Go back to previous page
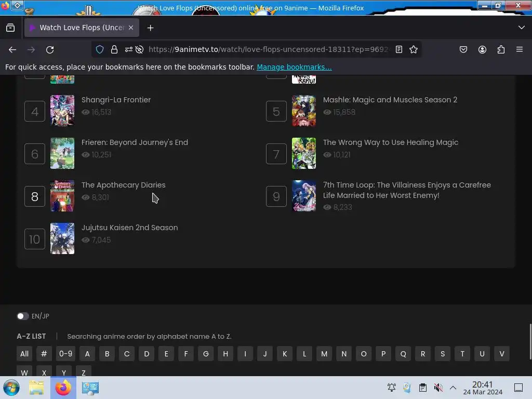The height and width of the screenshot is (399, 532). point(12,49)
